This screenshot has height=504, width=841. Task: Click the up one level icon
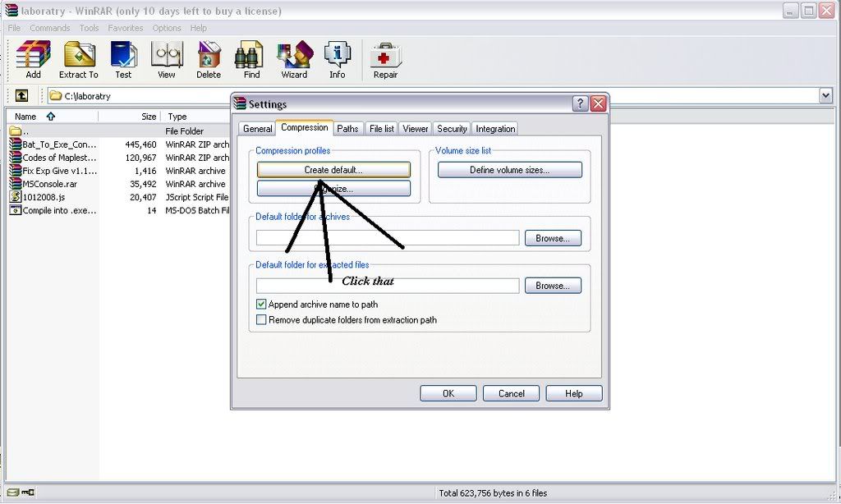click(x=21, y=96)
